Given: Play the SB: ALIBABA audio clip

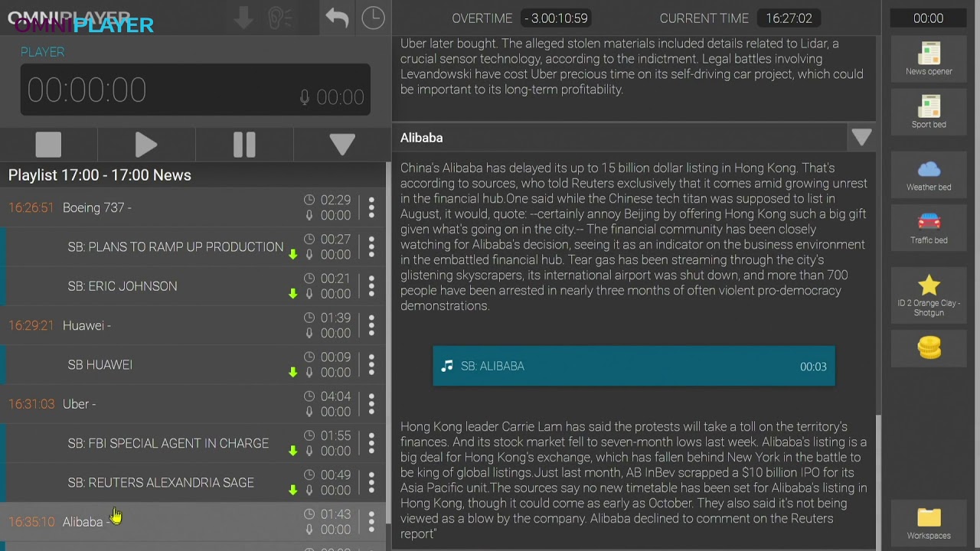Looking at the screenshot, I should [x=634, y=366].
